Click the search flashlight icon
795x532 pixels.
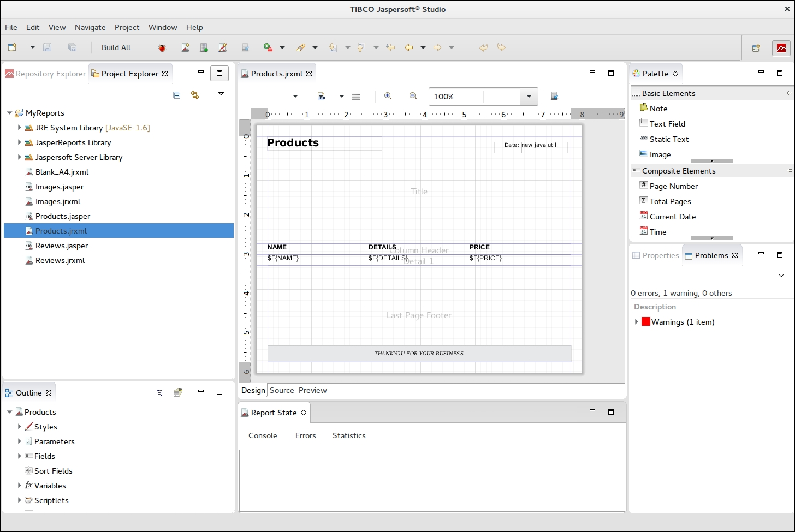tap(301, 47)
